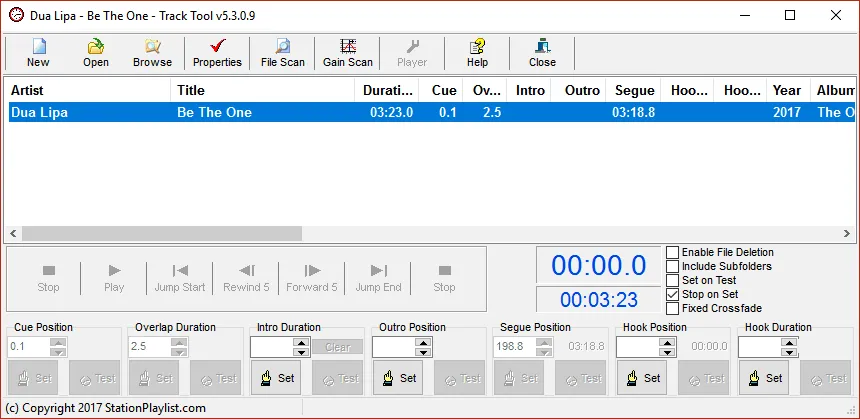
Task: Click Test under Outro Position
Action: [x=460, y=378]
